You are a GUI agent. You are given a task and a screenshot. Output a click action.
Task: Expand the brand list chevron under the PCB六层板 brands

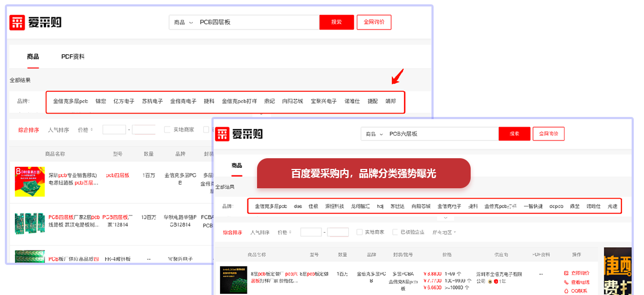444,218
